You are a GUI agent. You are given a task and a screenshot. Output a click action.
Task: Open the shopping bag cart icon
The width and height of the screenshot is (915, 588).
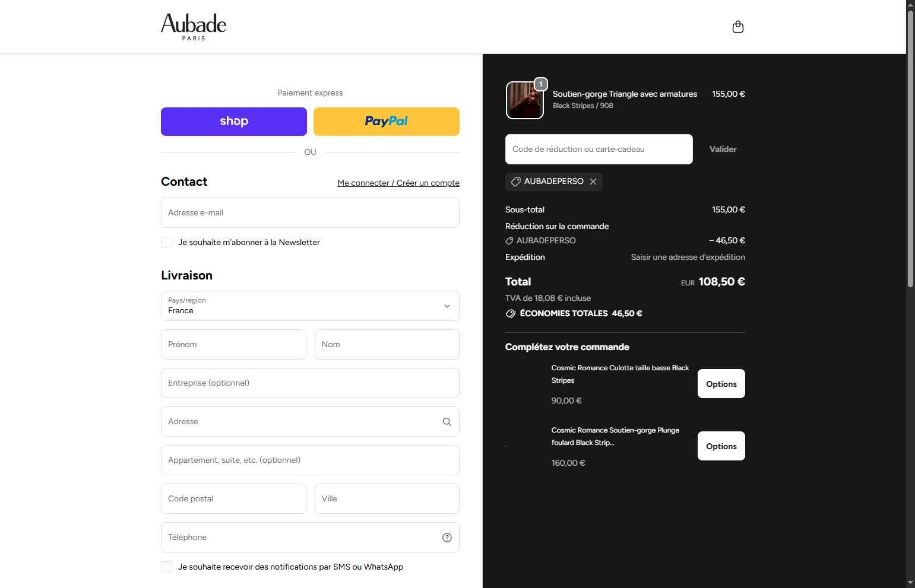[738, 27]
